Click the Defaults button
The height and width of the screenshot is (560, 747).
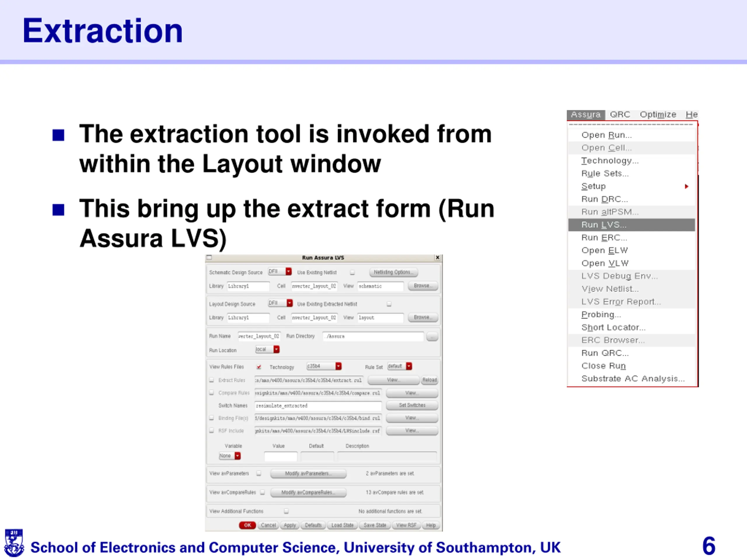click(x=313, y=525)
